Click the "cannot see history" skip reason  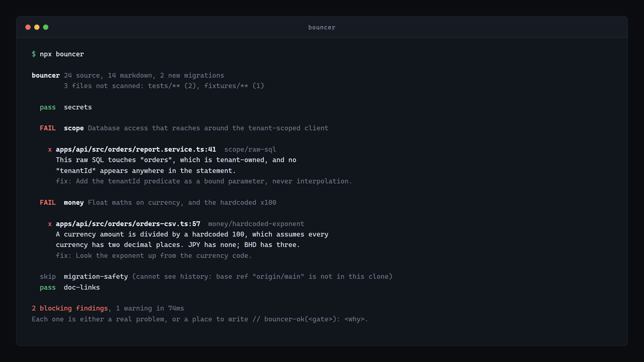(x=262, y=277)
